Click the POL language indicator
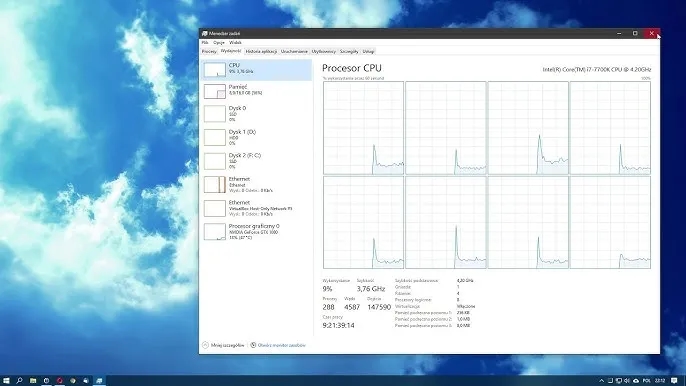This screenshot has height=386, width=686. [647, 381]
